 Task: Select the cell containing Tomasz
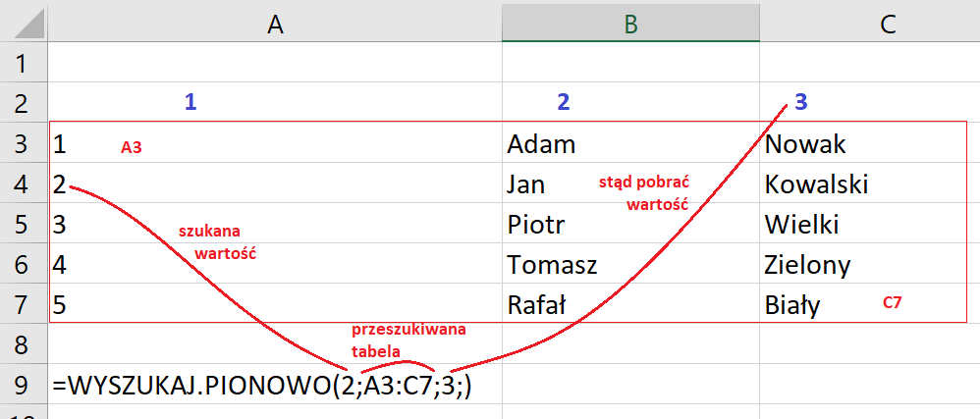click(552, 265)
